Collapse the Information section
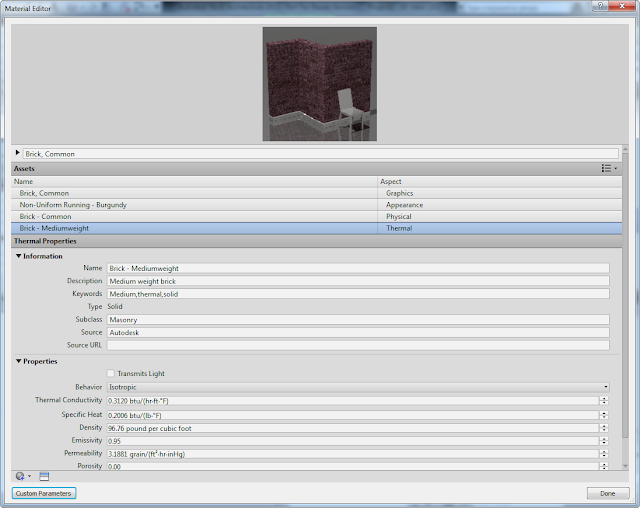Screen dimensions: 640x508 pos(18,256)
